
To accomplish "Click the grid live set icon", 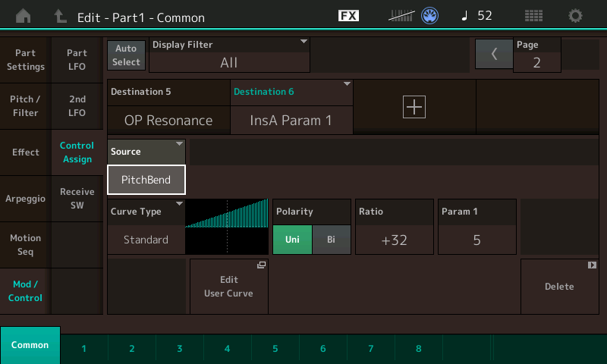I will click(533, 15).
